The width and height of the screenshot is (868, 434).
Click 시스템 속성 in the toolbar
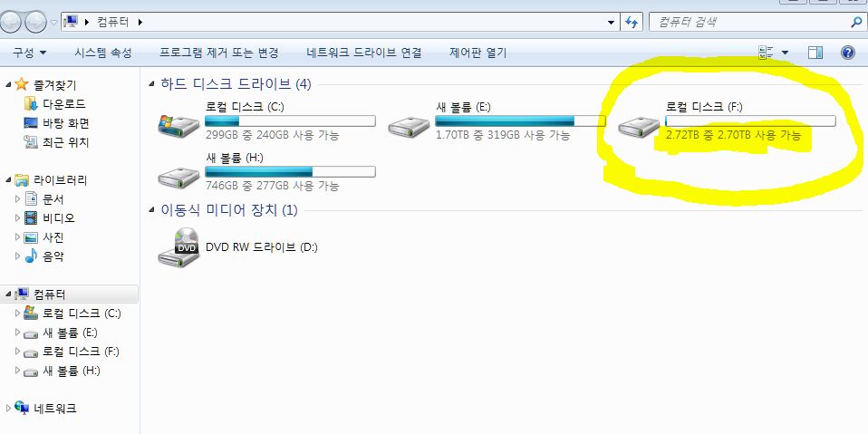click(x=103, y=53)
